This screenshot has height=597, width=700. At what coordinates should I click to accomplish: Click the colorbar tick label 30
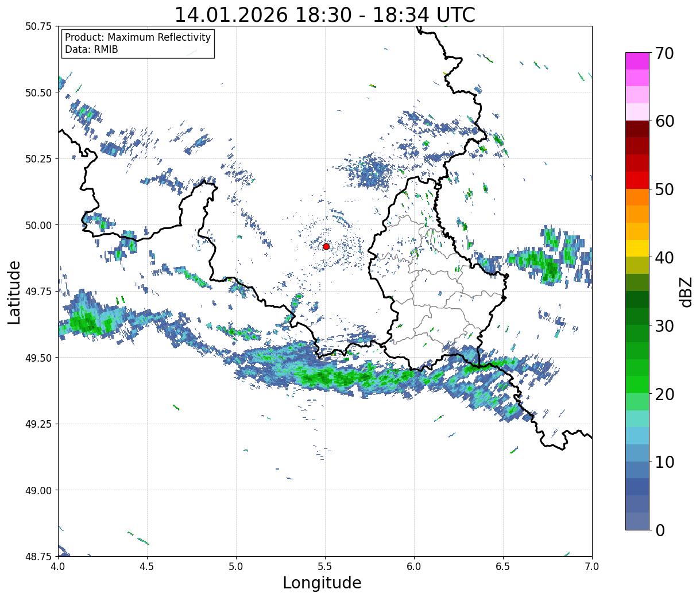666,326
